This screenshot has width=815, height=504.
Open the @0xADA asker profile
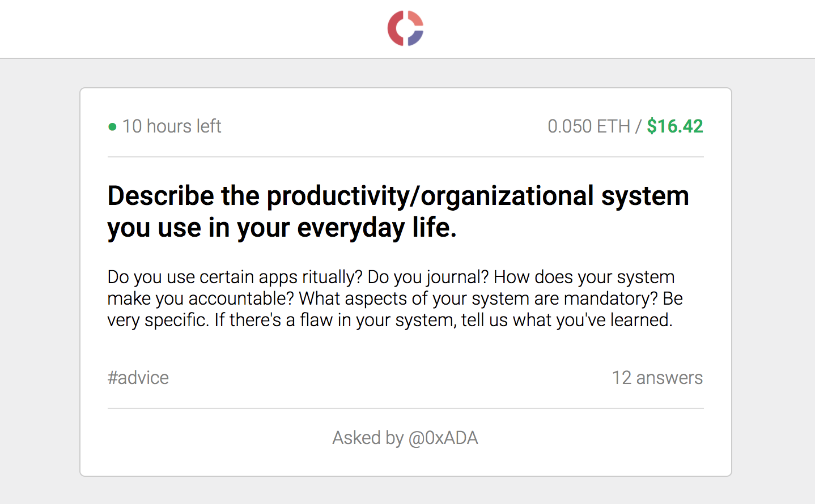point(443,438)
